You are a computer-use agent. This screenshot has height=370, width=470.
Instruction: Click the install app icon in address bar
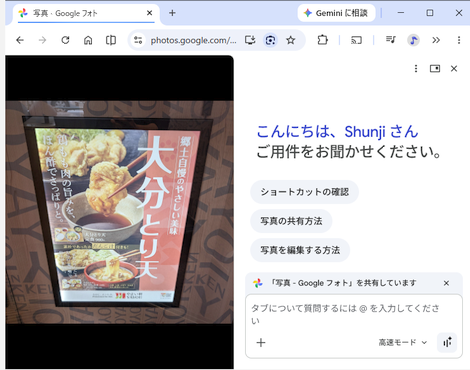pos(250,40)
